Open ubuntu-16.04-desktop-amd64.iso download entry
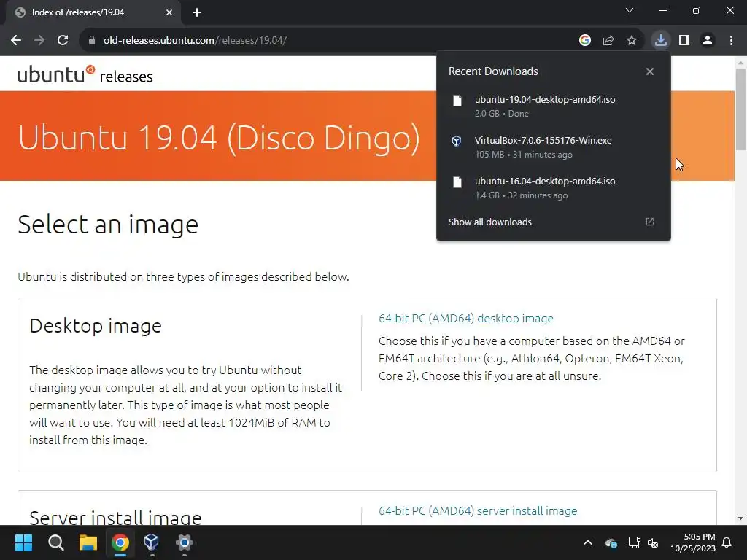Image resolution: width=747 pixels, height=560 pixels. (554, 188)
